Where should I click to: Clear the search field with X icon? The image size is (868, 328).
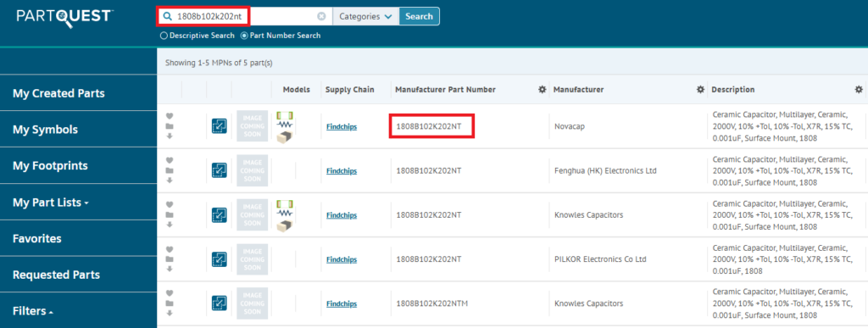pos(321,17)
